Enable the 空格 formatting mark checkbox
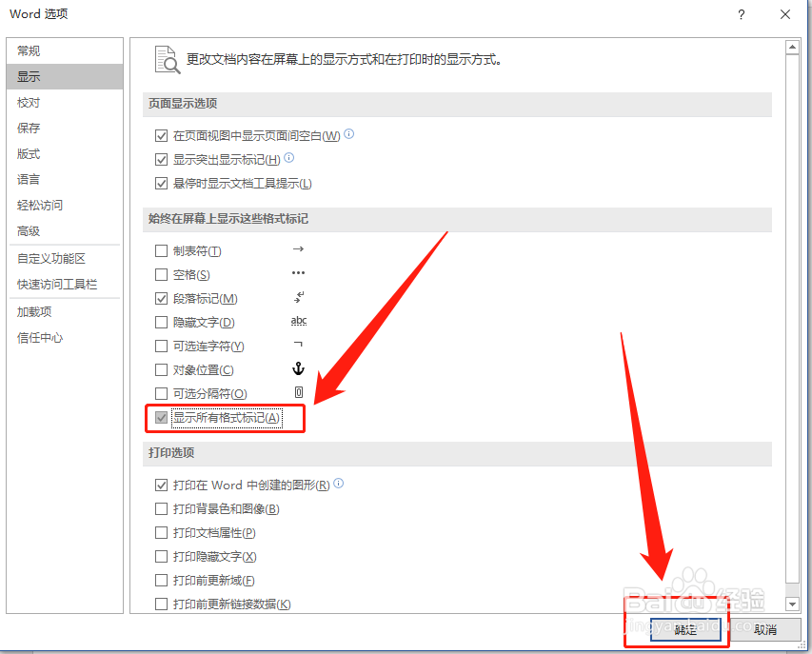The width and height of the screenshot is (812, 654). point(161,274)
